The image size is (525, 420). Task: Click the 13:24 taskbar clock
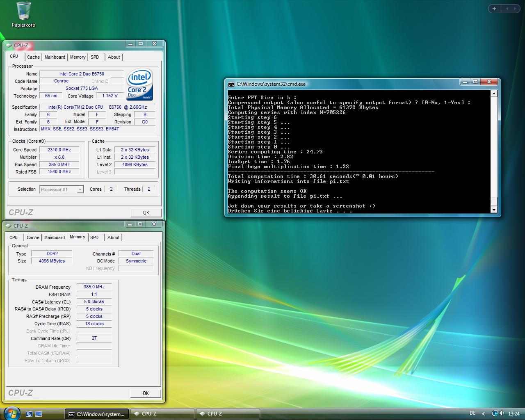pyautogui.click(x=514, y=414)
